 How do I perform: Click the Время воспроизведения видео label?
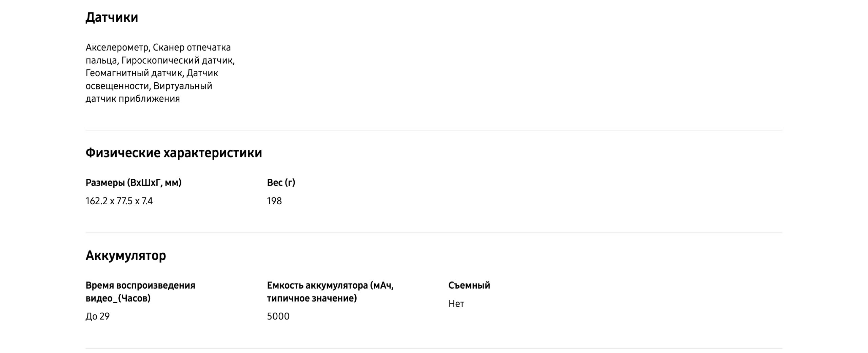[140, 292]
